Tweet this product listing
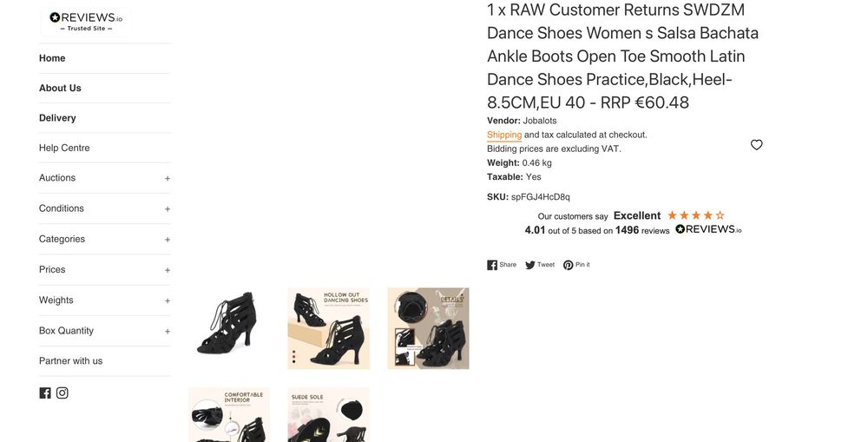Image resolution: width=868 pixels, height=442 pixels. tap(540, 265)
